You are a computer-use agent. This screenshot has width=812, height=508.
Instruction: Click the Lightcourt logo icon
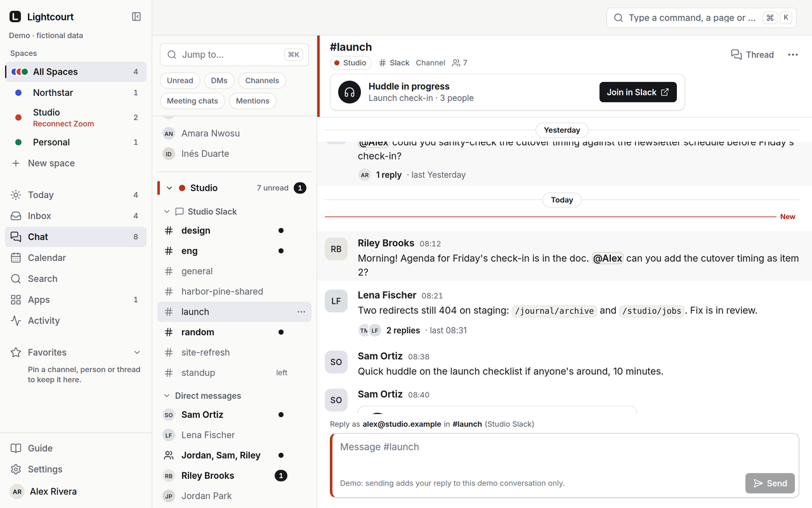15,17
